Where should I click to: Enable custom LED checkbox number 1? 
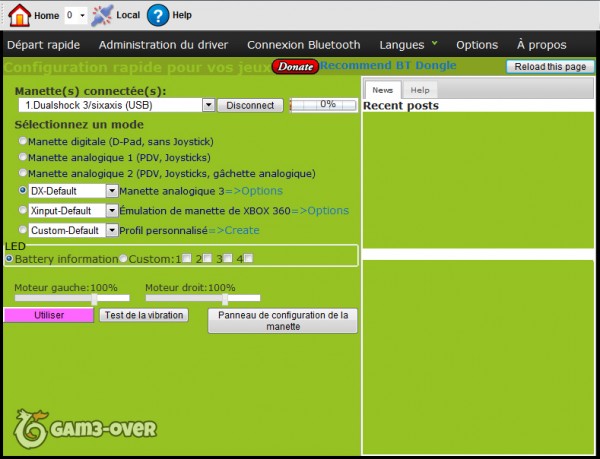pyautogui.click(x=185, y=259)
